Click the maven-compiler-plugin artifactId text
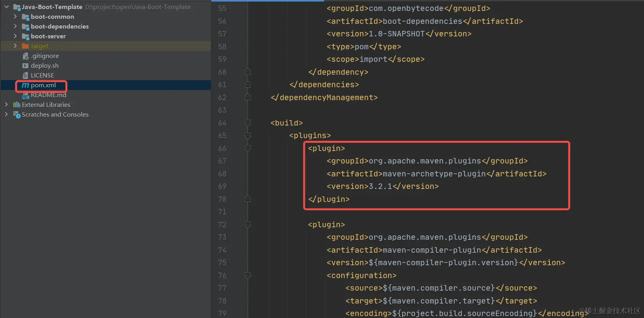The image size is (644, 318). [432, 250]
